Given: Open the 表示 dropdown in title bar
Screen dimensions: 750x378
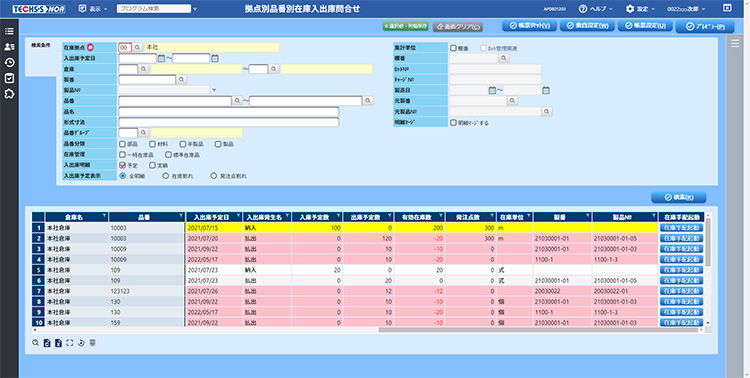Looking at the screenshot, I should coord(93,9).
